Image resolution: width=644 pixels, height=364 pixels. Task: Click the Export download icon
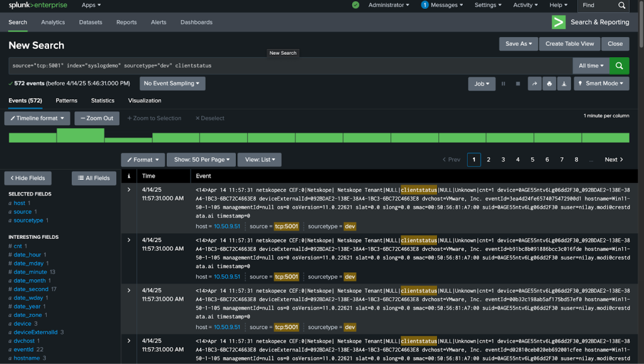564,84
